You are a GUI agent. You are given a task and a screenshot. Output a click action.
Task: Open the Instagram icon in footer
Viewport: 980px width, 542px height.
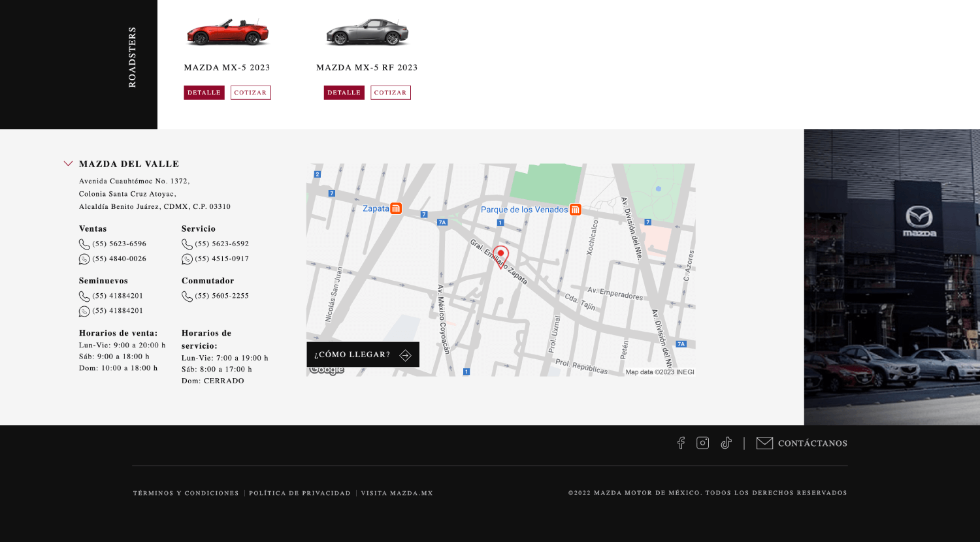703,443
